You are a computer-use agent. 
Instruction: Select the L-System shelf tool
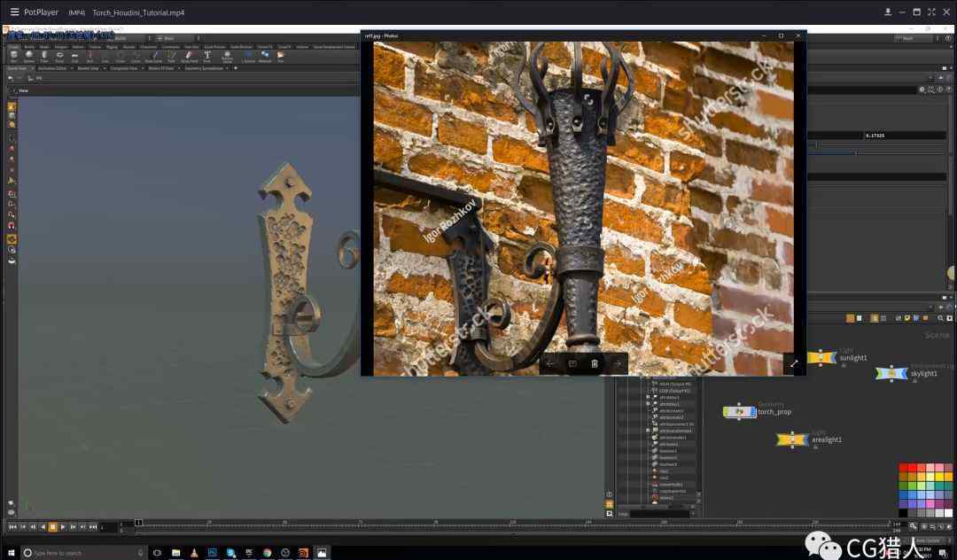(x=248, y=56)
